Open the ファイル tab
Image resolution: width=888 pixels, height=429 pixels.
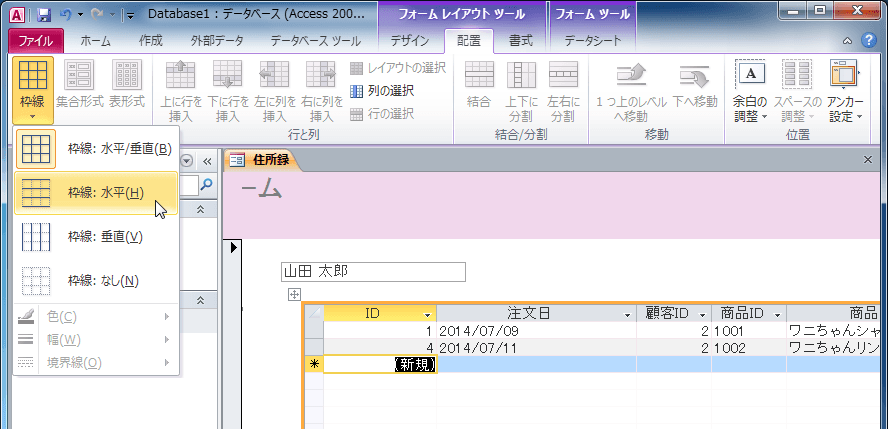[36, 41]
